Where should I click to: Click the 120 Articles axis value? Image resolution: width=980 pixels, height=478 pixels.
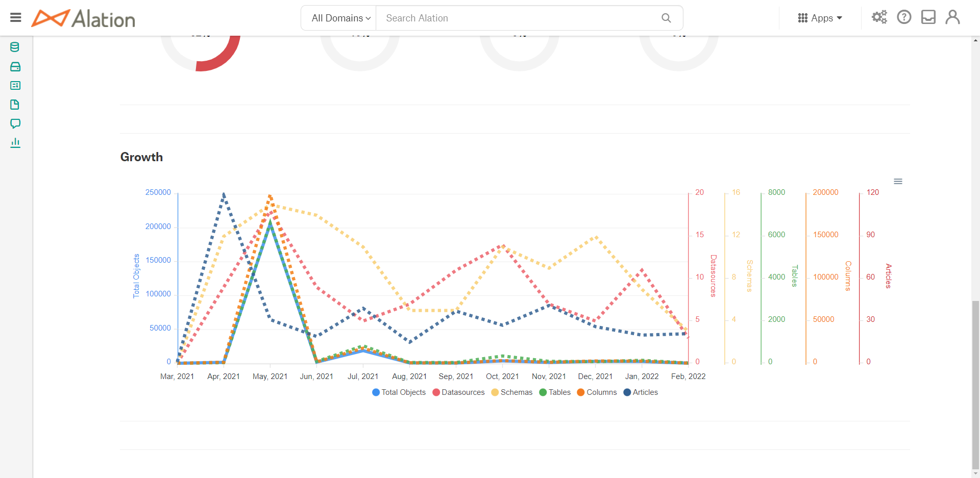873,192
